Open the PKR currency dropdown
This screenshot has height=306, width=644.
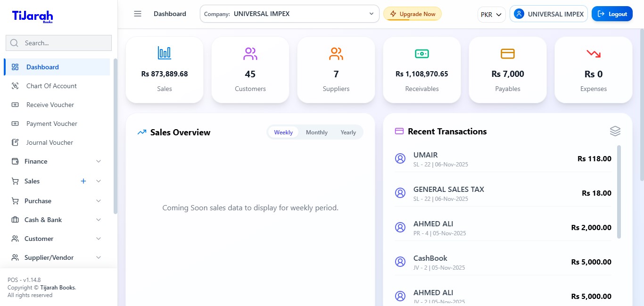[x=491, y=14]
